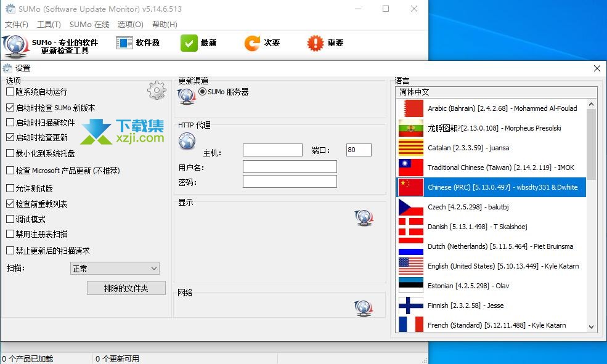Select the SUMo 服务器 radio button
The image size is (607, 364).
point(202,92)
